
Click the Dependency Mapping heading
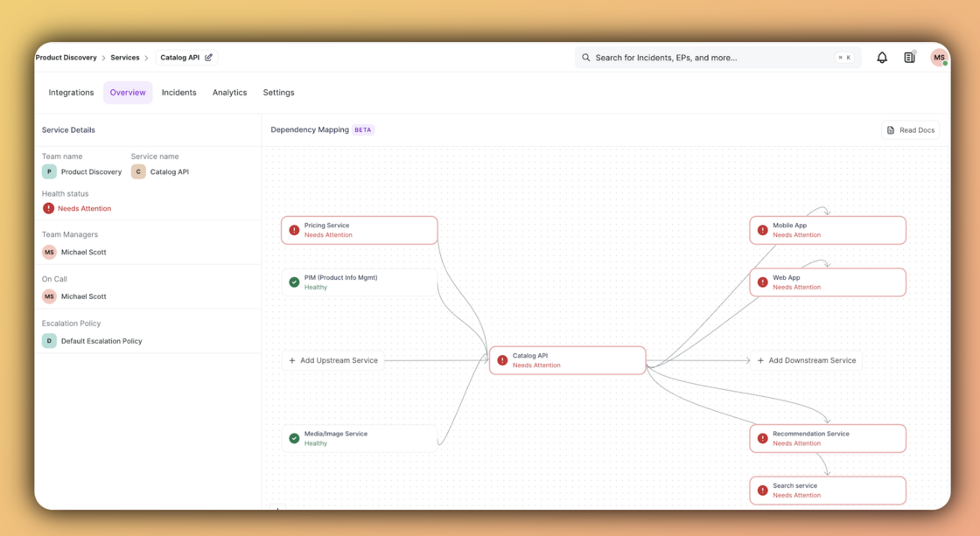click(310, 130)
